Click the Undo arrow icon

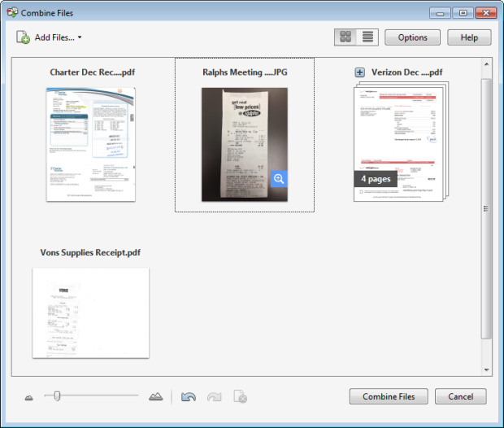tap(189, 397)
